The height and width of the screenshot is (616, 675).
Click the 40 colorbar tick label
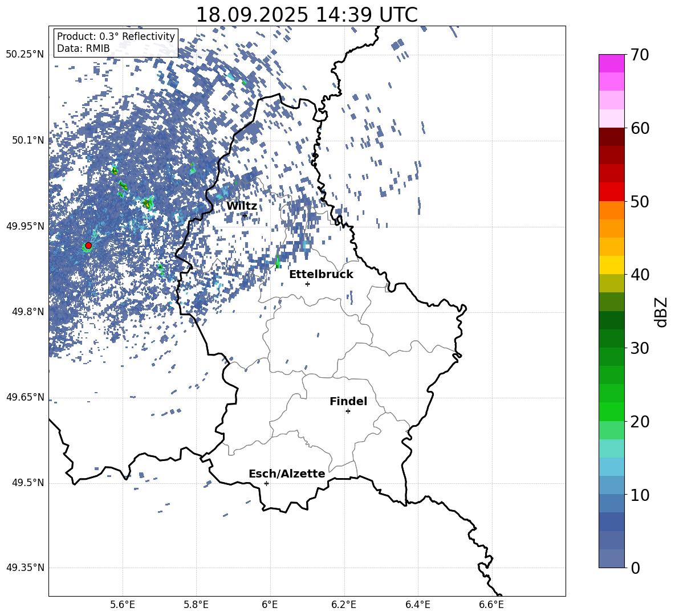(x=640, y=275)
